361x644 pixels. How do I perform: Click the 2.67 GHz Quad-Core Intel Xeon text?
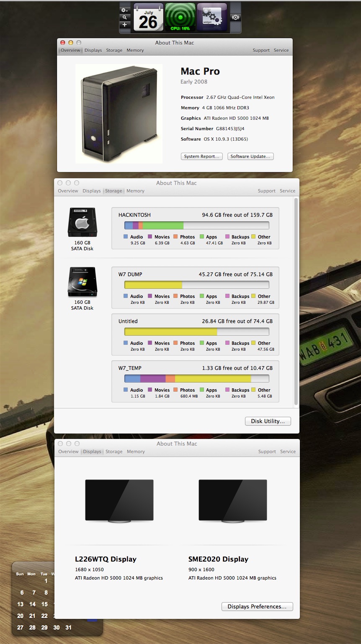[240, 97]
